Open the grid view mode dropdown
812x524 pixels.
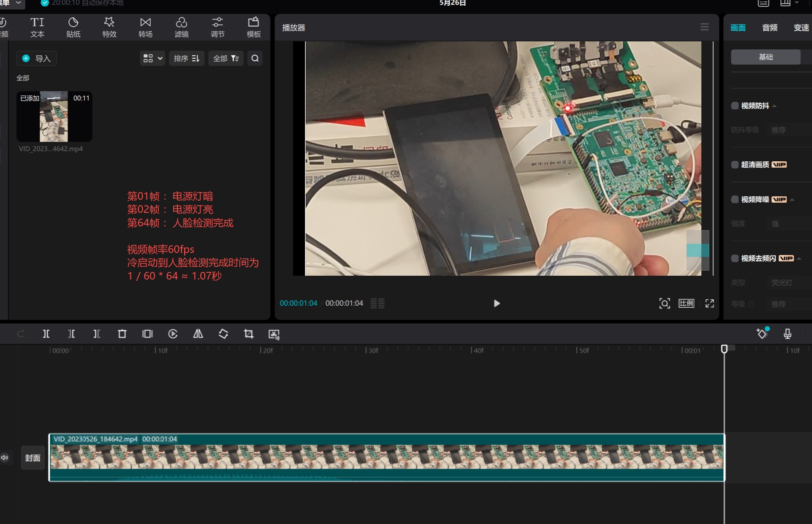tap(152, 58)
